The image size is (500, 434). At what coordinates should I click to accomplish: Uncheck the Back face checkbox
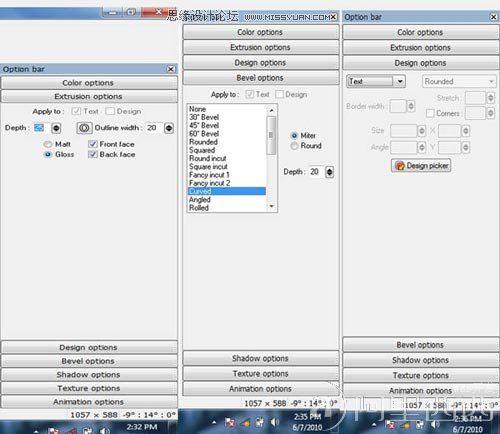92,154
